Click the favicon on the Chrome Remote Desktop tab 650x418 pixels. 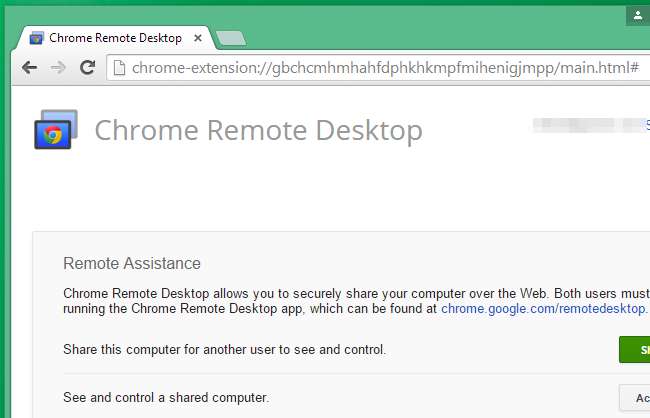click(x=37, y=39)
